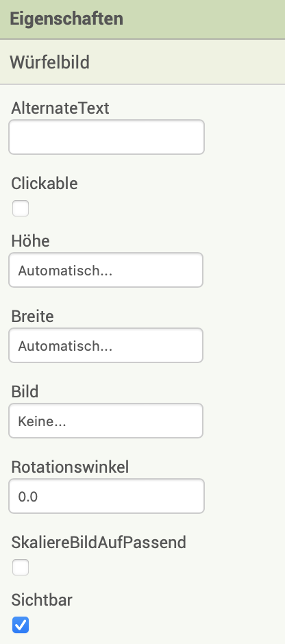
Task: Click the Bild property label
Action: (x=25, y=391)
